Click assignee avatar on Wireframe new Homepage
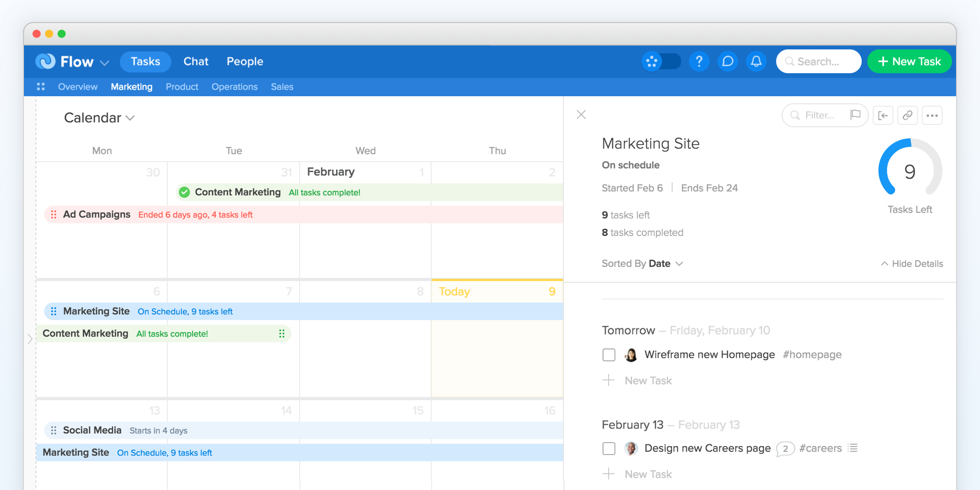 [631, 355]
